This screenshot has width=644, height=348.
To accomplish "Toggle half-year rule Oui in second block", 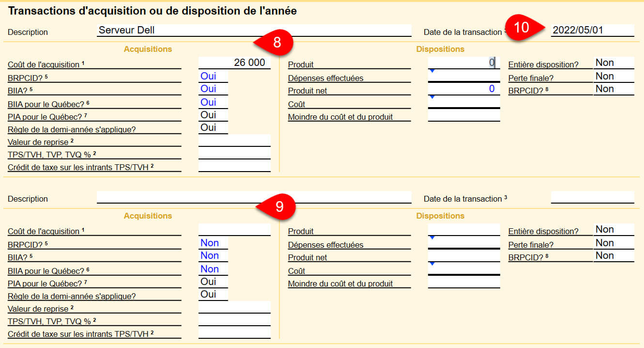I will tap(213, 294).
